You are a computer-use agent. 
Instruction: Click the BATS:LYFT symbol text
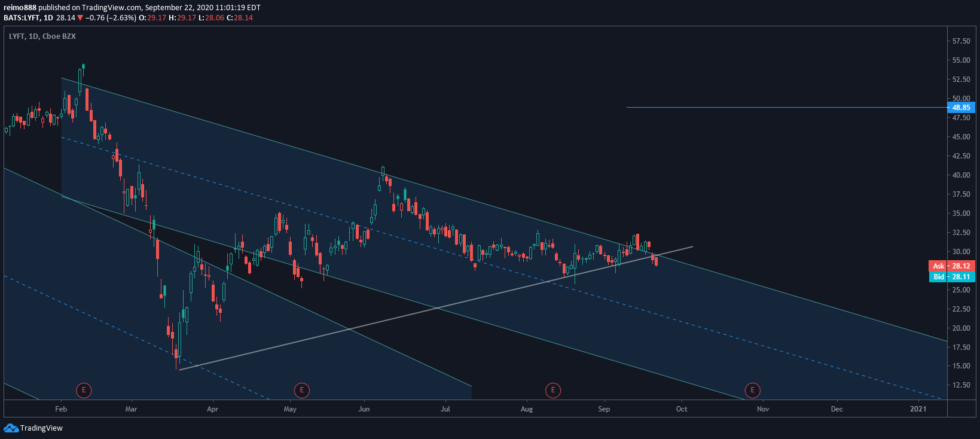(22, 18)
